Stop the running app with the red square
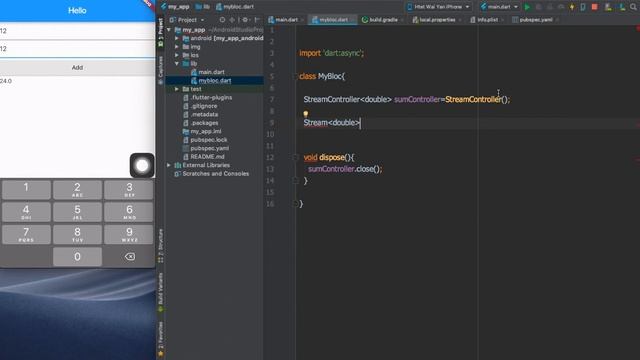640x360 pixels. (595, 7)
